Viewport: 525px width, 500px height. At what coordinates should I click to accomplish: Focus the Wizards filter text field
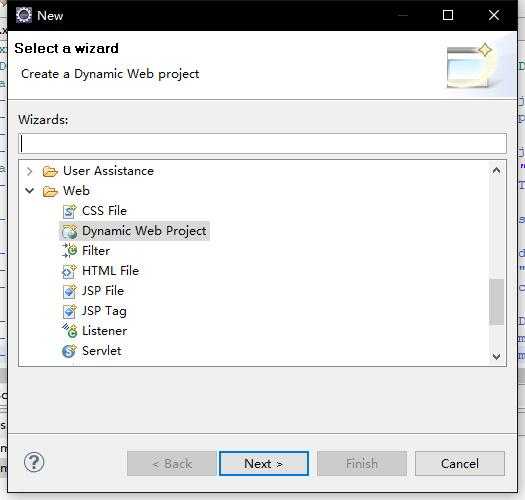click(x=262, y=144)
